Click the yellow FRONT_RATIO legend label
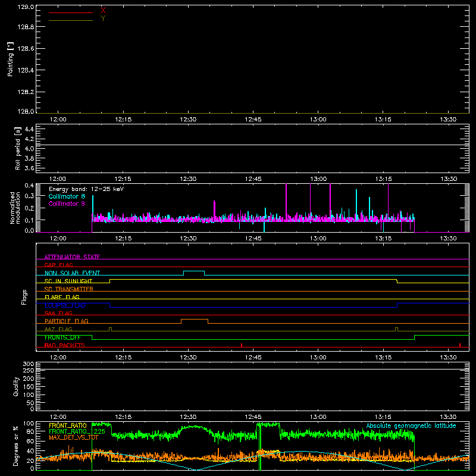This screenshot has width=476, height=476. coord(68,425)
